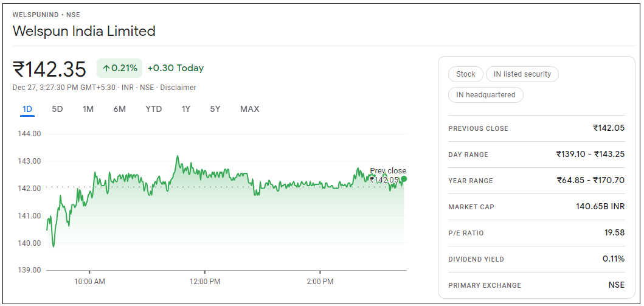
Task: Click the NSE primary exchange value
Action: pos(617,285)
